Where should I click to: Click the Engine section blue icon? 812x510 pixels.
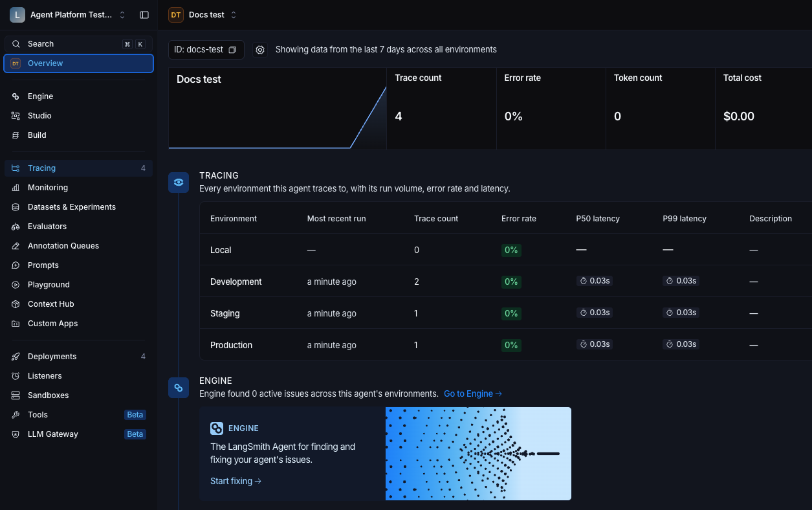coord(179,388)
